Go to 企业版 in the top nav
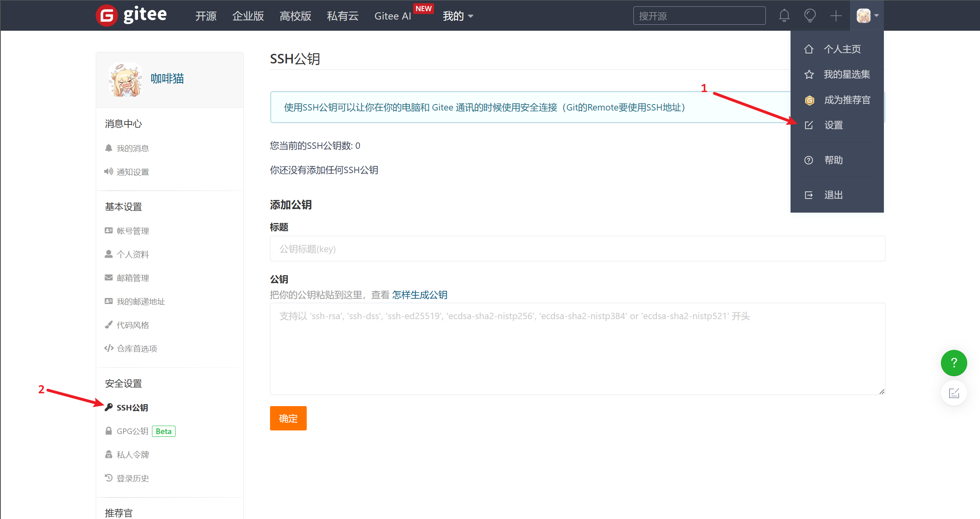This screenshot has height=519, width=980. pos(248,16)
